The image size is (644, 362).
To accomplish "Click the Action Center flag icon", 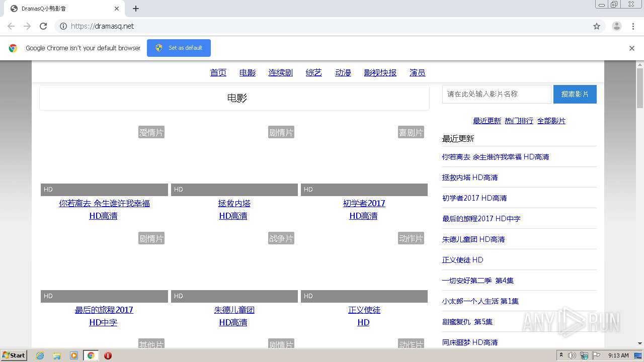I will pos(596,355).
